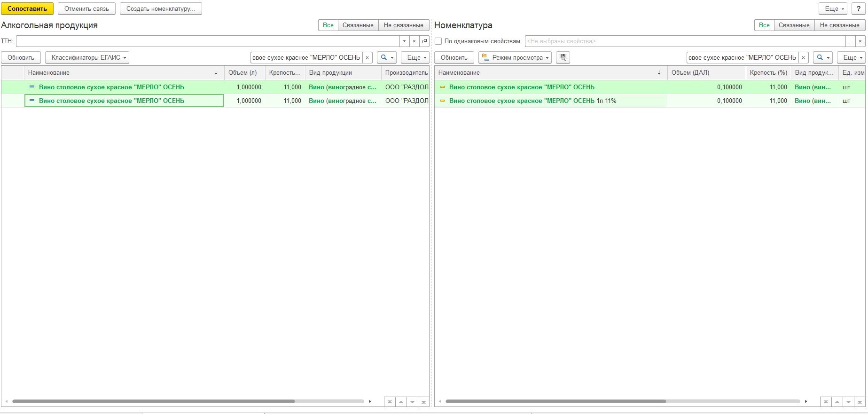Screen dimensions: 868x414
Task: Open right panel search magnifier menu
Action: 823,58
